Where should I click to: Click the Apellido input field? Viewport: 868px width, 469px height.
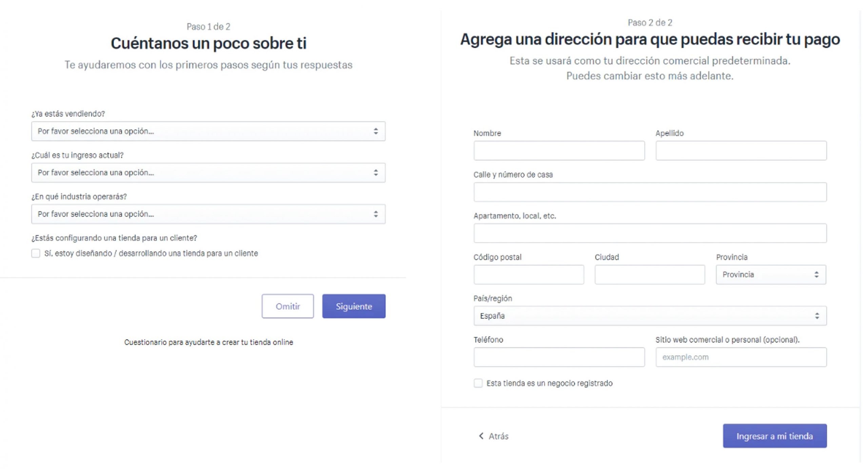741,150
